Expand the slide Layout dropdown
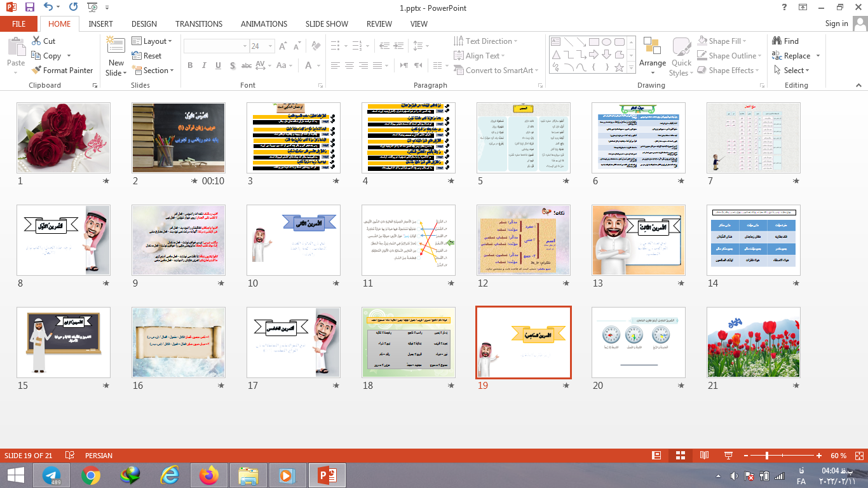 click(152, 41)
